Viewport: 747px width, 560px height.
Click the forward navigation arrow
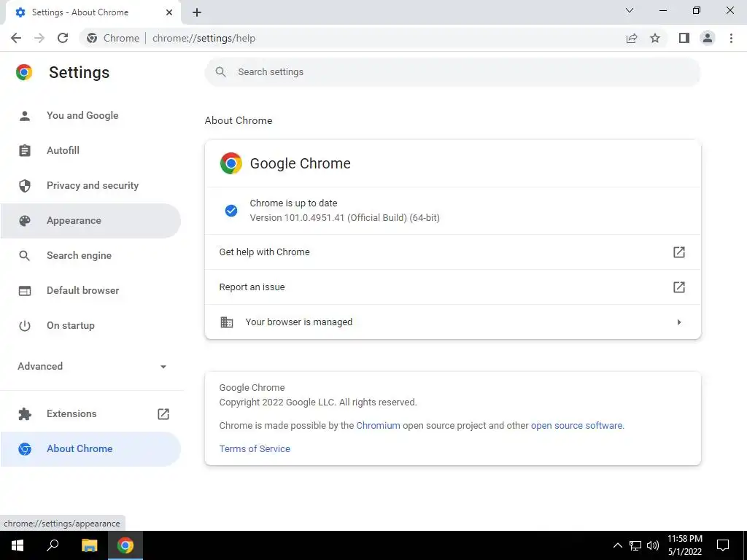[x=39, y=38]
